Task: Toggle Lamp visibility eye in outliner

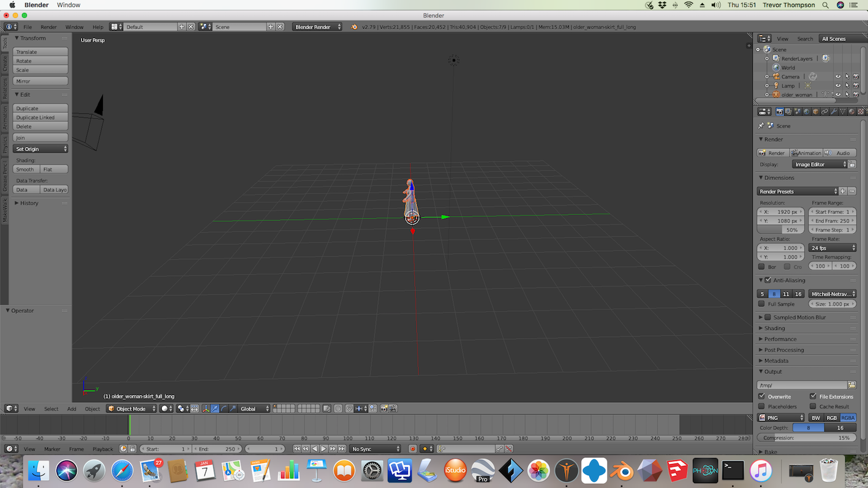Action: click(x=838, y=86)
